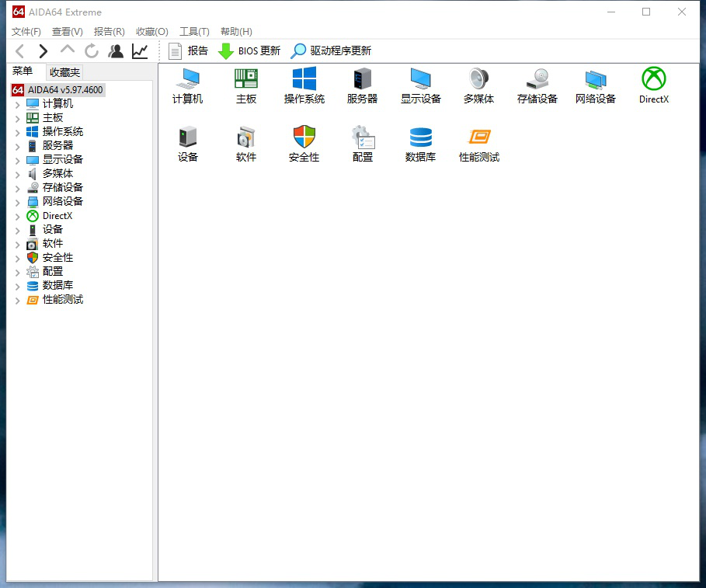Select the AIDA64 v5.97.4600 root item

pyautogui.click(x=57, y=89)
